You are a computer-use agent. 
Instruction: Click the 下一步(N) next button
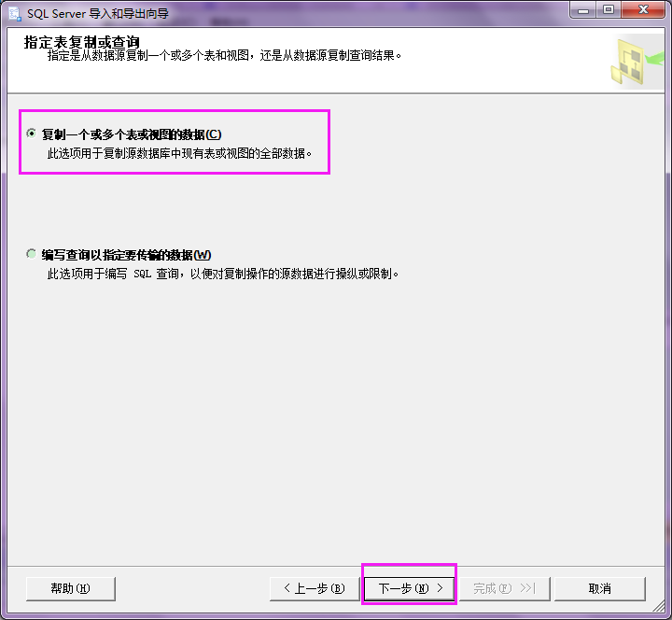[x=410, y=588]
